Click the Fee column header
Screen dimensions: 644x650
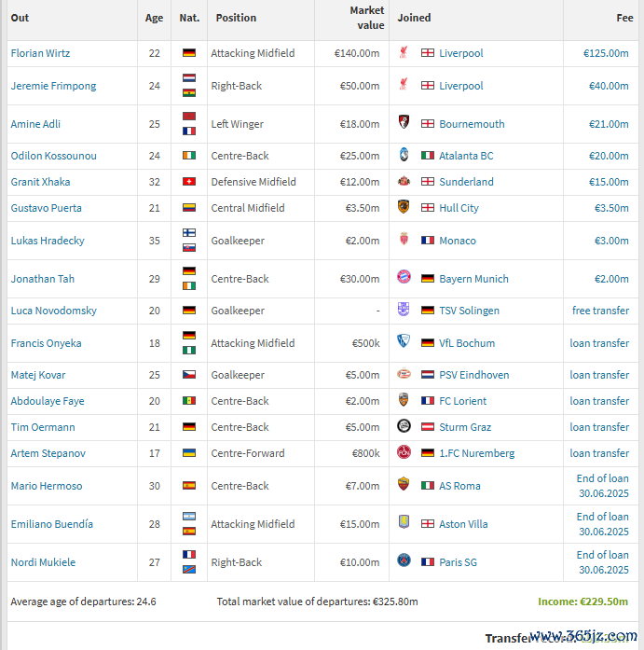[x=624, y=18]
